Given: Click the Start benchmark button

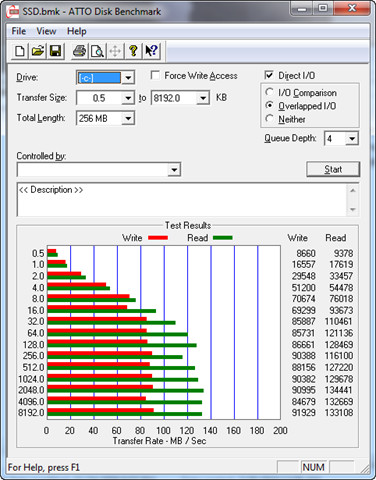Looking at the screenshot, I should (333, 169).
